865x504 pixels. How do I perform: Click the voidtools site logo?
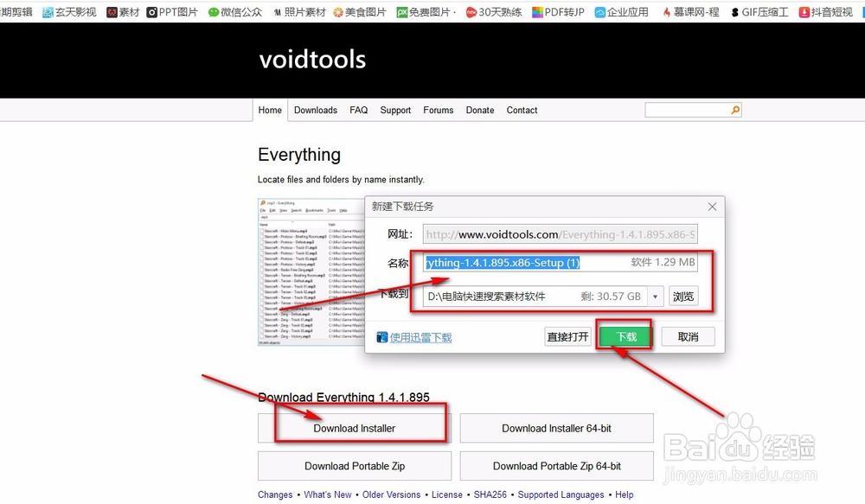(x=312, y=60)
